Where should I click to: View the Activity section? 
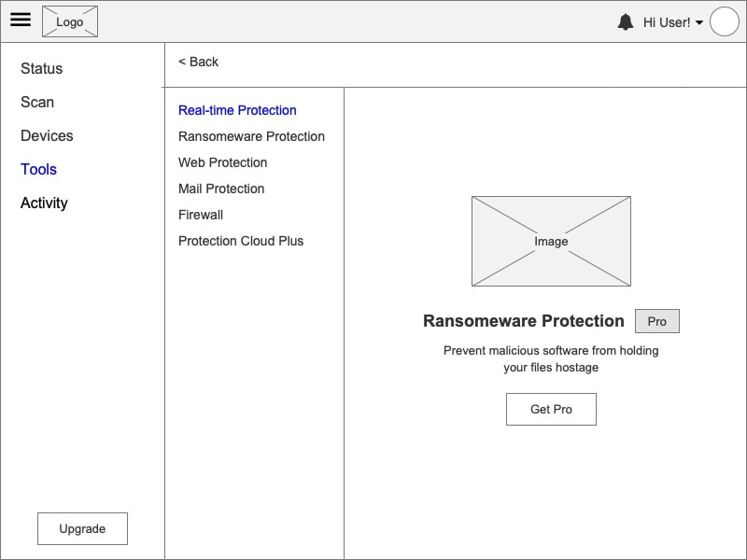click(44, 203)
